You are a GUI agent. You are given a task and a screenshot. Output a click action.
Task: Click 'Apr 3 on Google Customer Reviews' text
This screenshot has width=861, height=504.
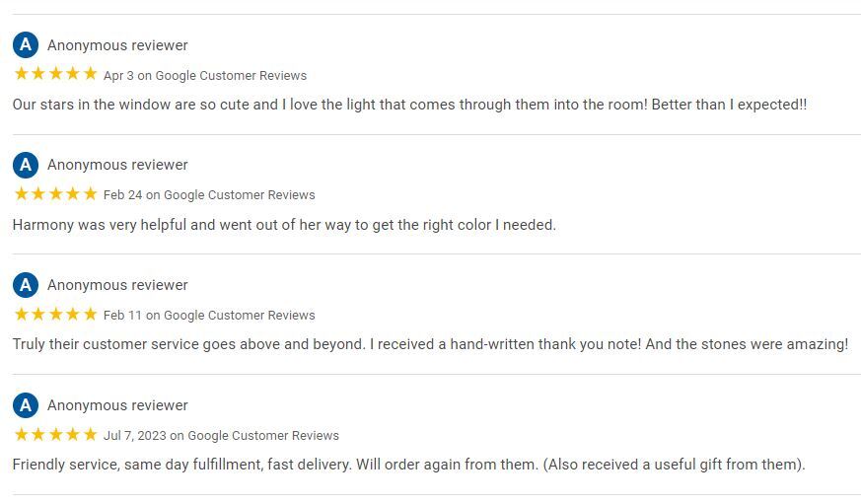tap(205, 75)
